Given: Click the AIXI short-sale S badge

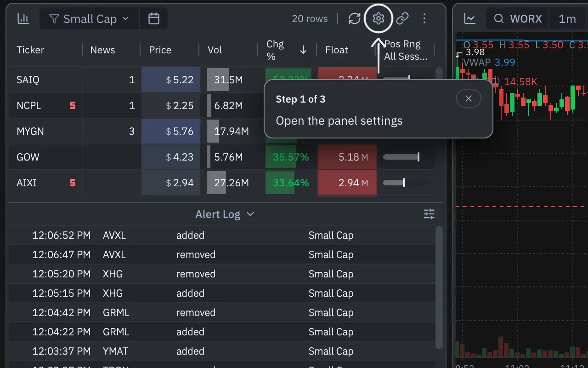Looking at the screenshot, I should (72, 183).
